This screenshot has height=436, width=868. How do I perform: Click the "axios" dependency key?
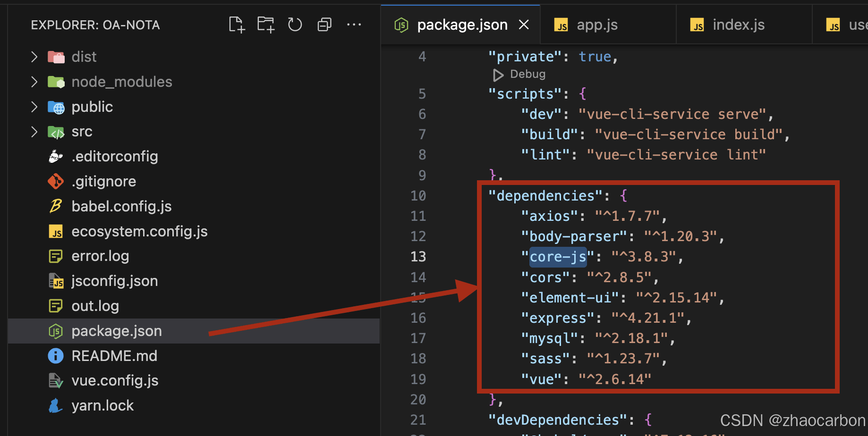click(x=549, y=216)
